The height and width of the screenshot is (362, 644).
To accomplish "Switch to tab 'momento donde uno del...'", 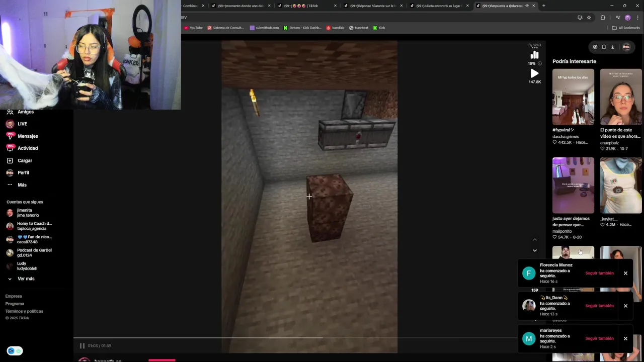I will click(240, 6).
